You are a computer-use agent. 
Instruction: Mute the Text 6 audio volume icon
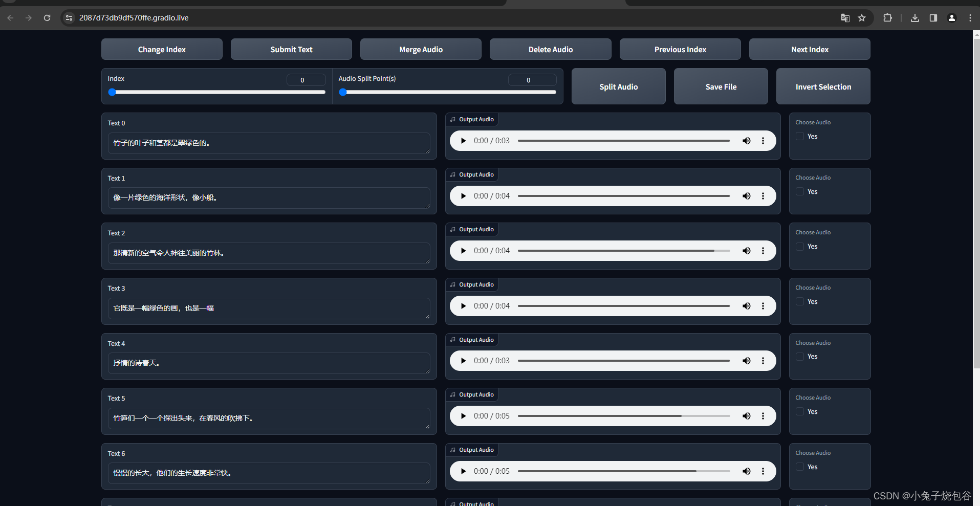[747, 471]
